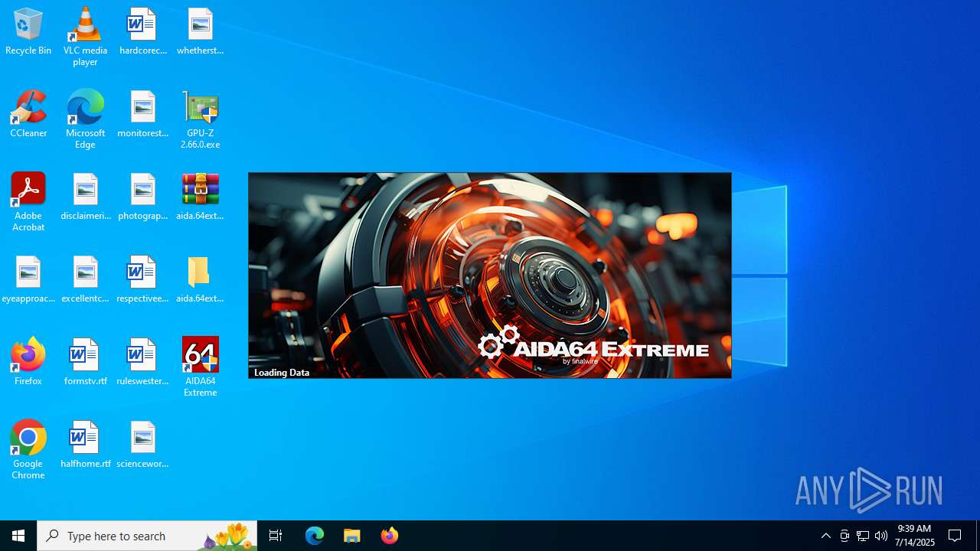Select VLC media player shortcut
This screenshot has height=551, width=980.
[85, 37]
